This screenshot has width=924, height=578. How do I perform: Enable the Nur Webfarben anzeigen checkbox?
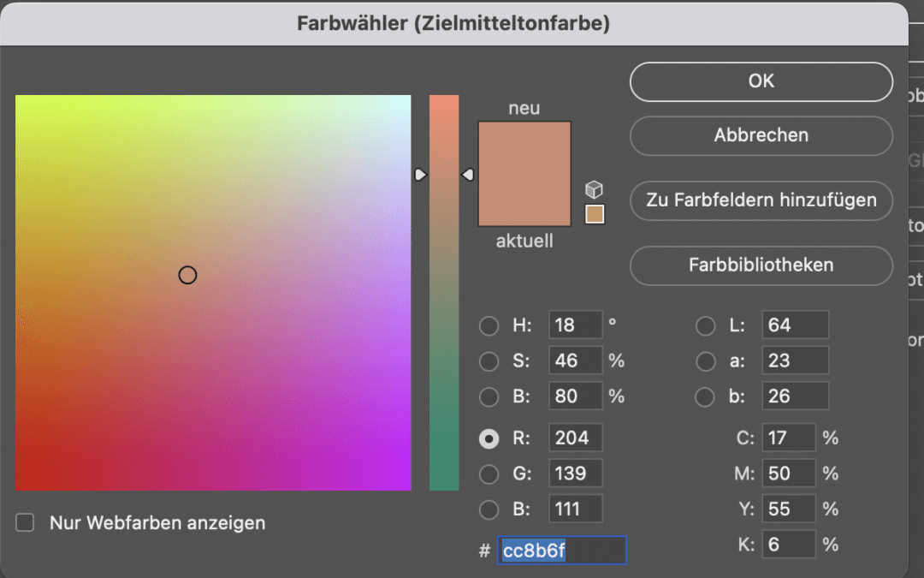pyautogui.click(x=26, y=522)
